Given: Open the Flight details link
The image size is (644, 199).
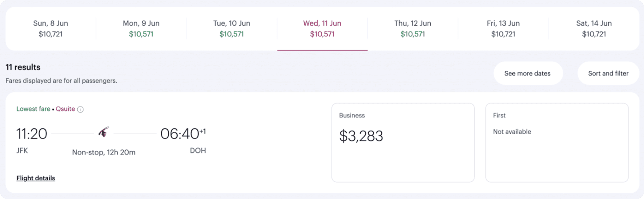Looking at the screenshot, I should click(x=36, y=178).
